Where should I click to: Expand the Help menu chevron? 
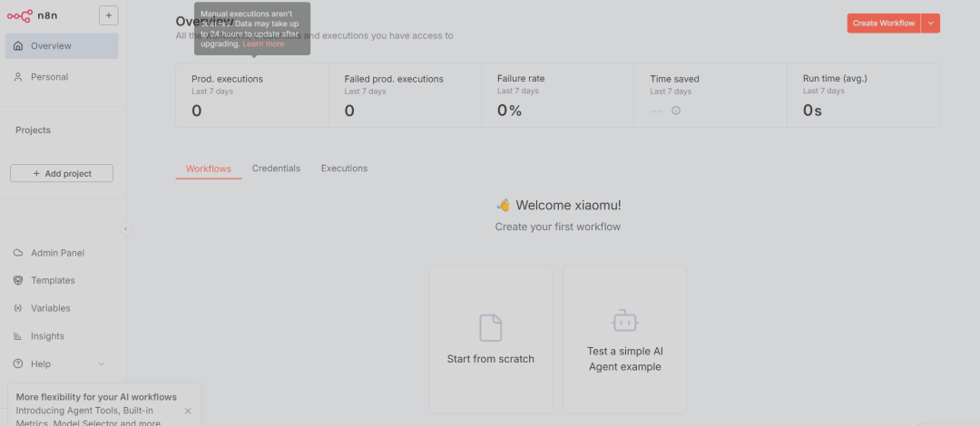tap(102, 363)
